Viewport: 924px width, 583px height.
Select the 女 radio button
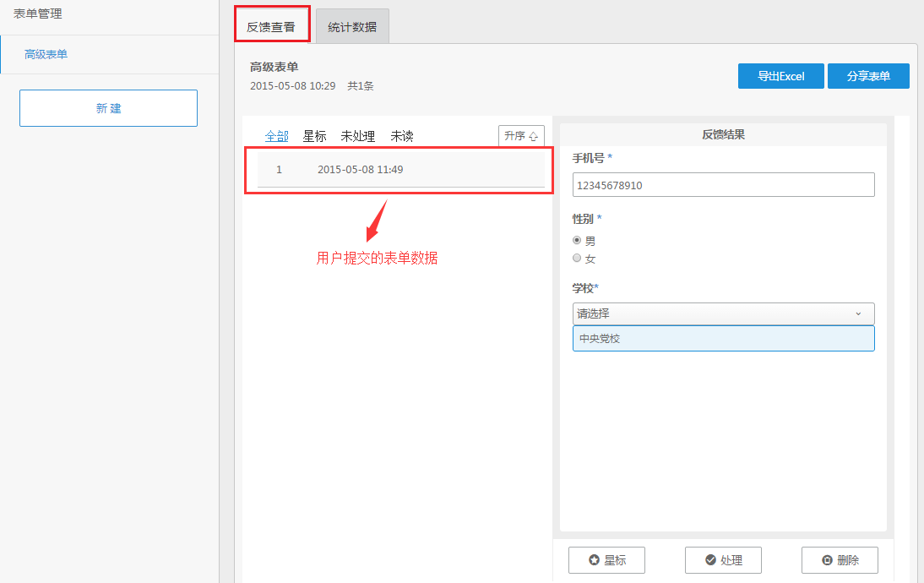click(578, 259)
